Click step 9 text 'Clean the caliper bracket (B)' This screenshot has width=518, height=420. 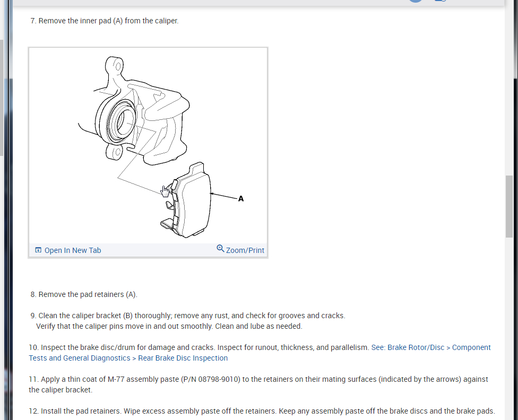pos(85,316)
